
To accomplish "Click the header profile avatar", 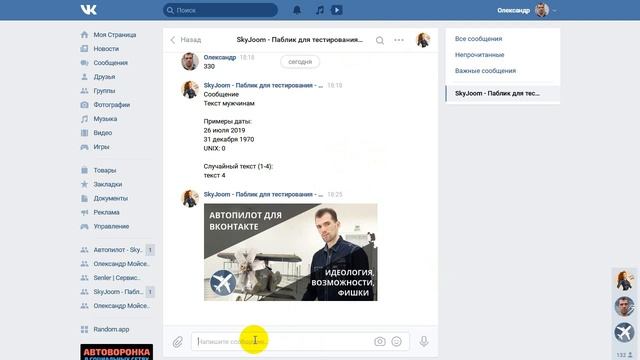I will point(542,10).
